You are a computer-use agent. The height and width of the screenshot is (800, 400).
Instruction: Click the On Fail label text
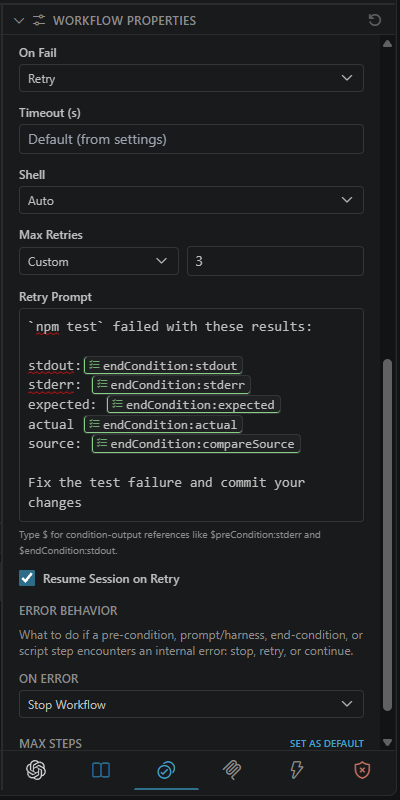37,53
